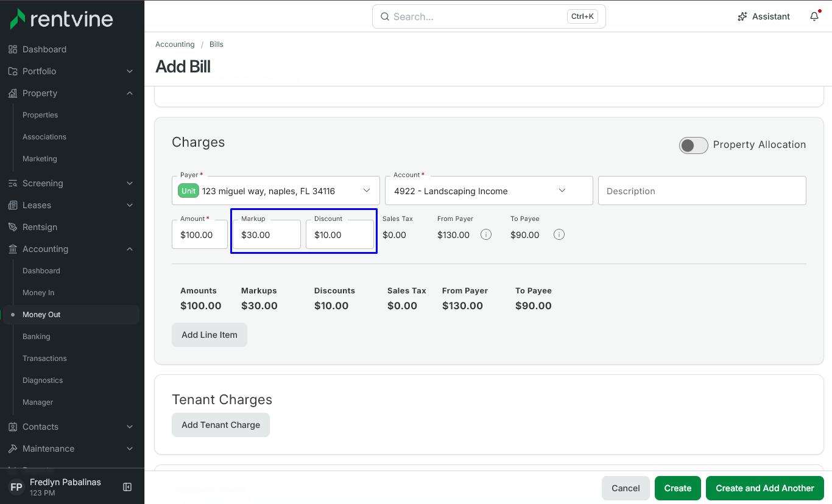This screenshot has width=832, height=504.
Task: Click the Assistant button
Action: click(x=764, y=16)
